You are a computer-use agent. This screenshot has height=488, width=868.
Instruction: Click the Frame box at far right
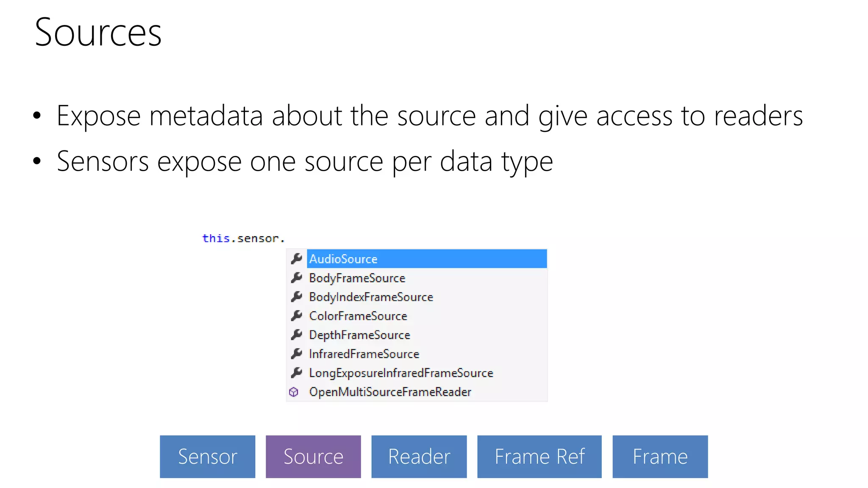coord(660,457)
